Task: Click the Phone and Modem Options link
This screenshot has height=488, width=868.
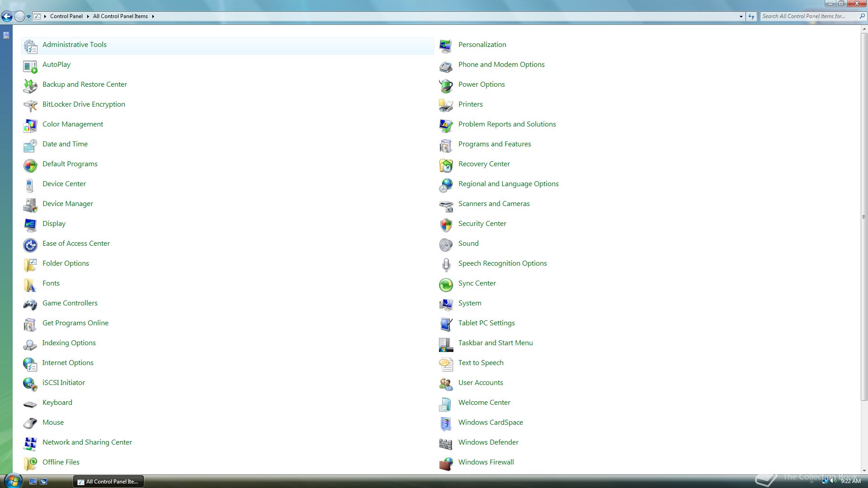Action: coord(501,65)
